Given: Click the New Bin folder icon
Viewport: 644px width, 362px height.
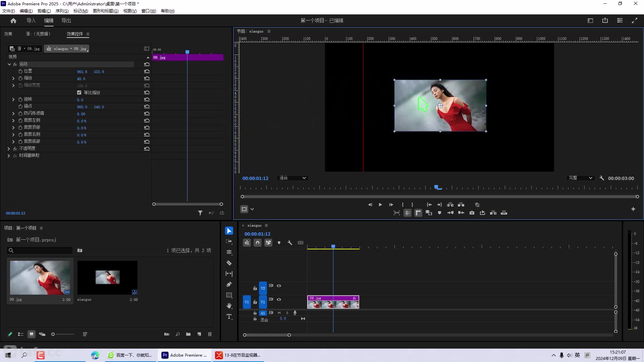Looking at the screenshot, I should click(x=188, y=334).
